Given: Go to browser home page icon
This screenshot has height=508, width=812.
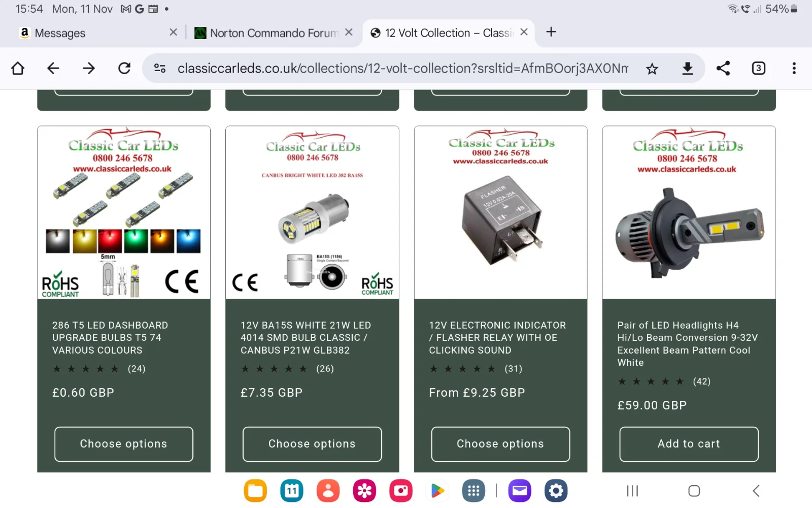Looking at the screenshot, I should 18,68.
